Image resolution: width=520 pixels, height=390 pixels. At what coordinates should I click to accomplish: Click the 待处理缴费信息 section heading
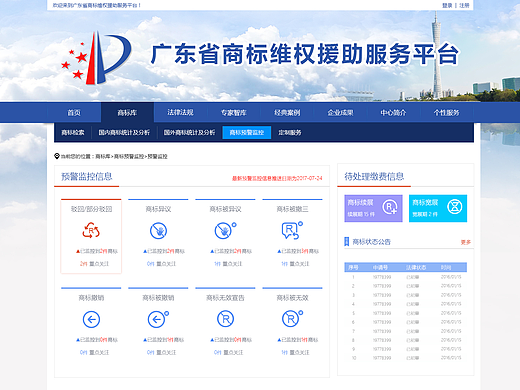coord(374,176)
